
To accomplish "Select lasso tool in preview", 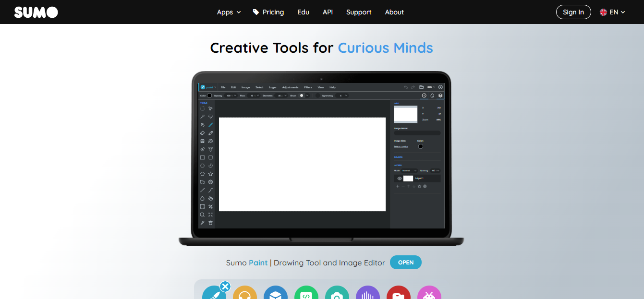I will [210, 117].
